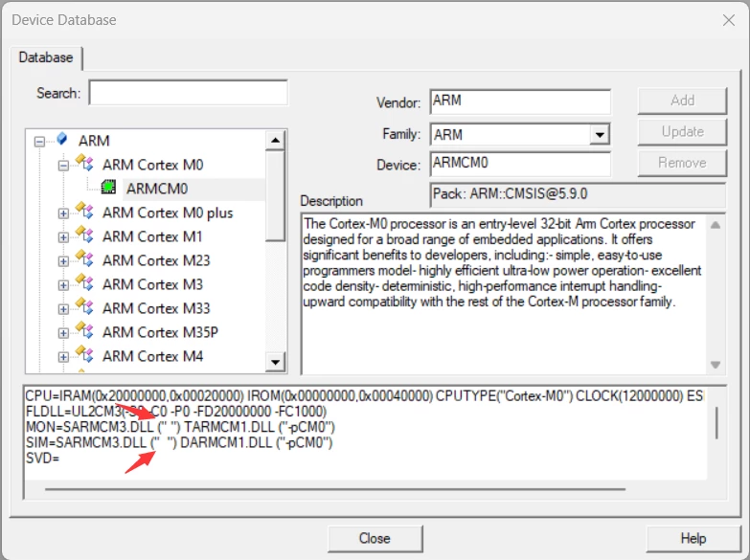The image size is (750, 560).
Task: Close the Device Database dialog window
Action: [729, 20]
